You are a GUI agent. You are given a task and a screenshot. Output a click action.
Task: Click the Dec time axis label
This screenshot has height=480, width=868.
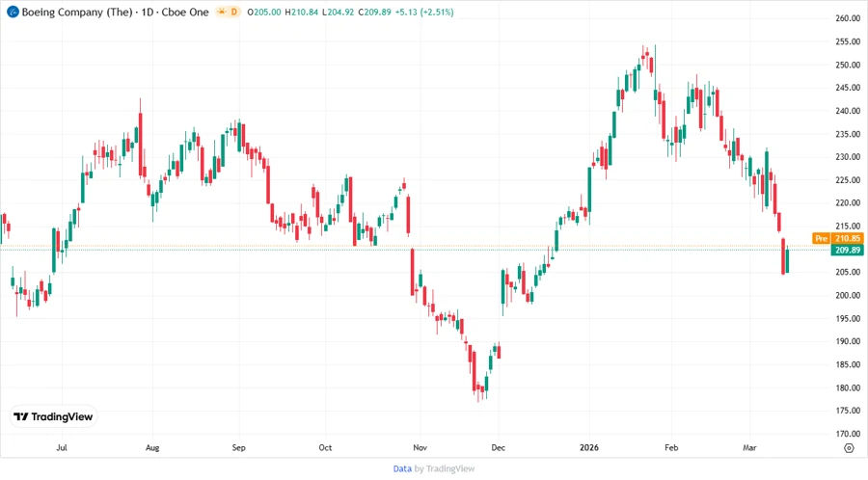tap(499, 447)
